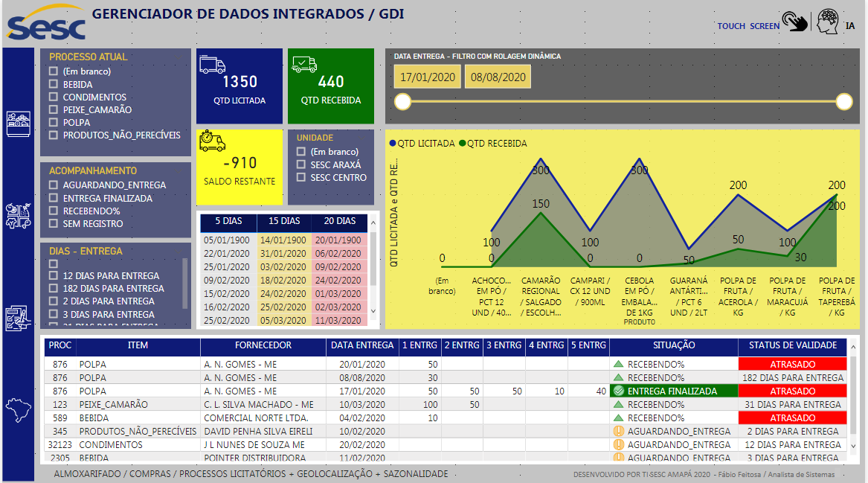Open the checklist documents icon in sidebar
The width and height of the screenshot is (868, 483).
click(x=19, y=319)
